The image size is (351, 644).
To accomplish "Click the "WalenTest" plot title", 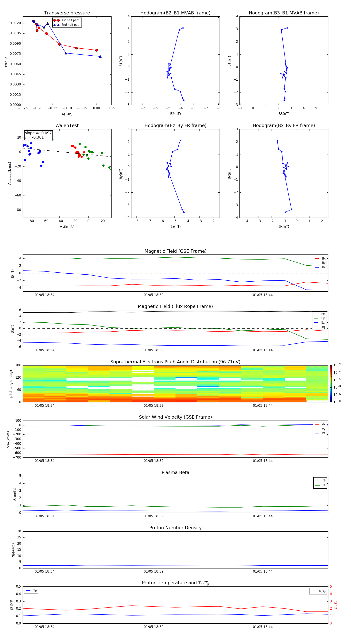I will (x=67, y=125).
